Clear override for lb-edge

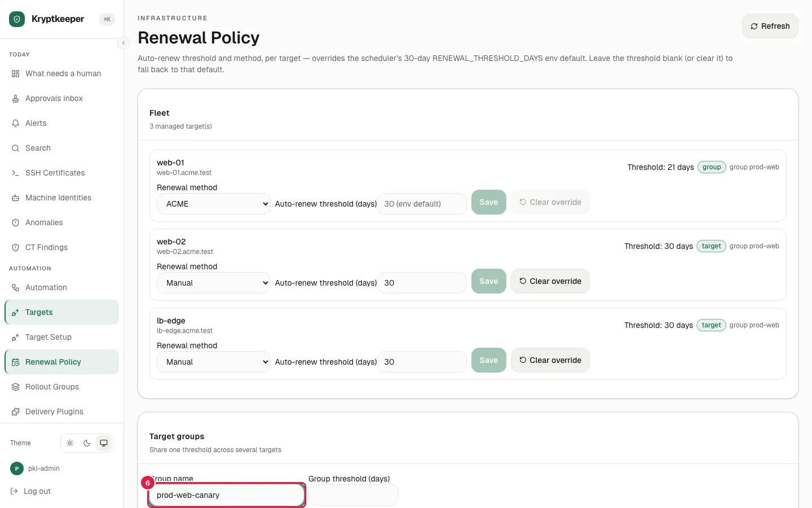click(x=550, y=360)
